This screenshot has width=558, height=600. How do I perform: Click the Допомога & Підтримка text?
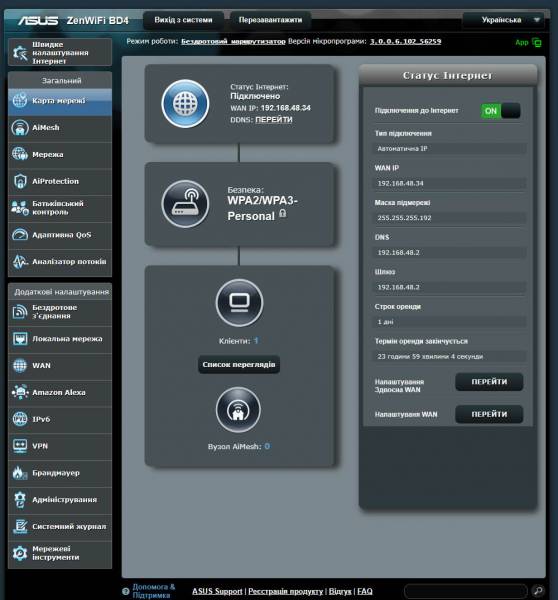[x=153, y=591]
